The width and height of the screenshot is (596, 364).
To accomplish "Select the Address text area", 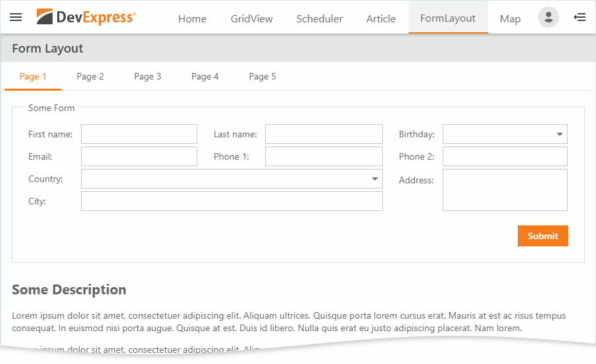I will (x=505, y=190).
